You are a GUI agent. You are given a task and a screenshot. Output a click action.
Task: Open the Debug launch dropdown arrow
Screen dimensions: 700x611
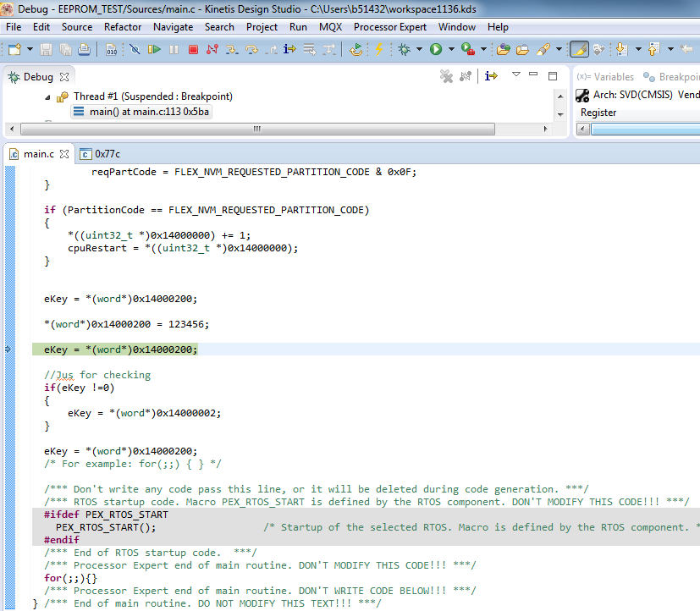419,49
